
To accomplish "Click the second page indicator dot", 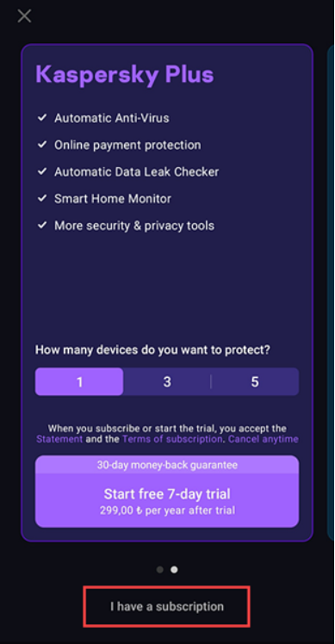I will pos(174,570).
